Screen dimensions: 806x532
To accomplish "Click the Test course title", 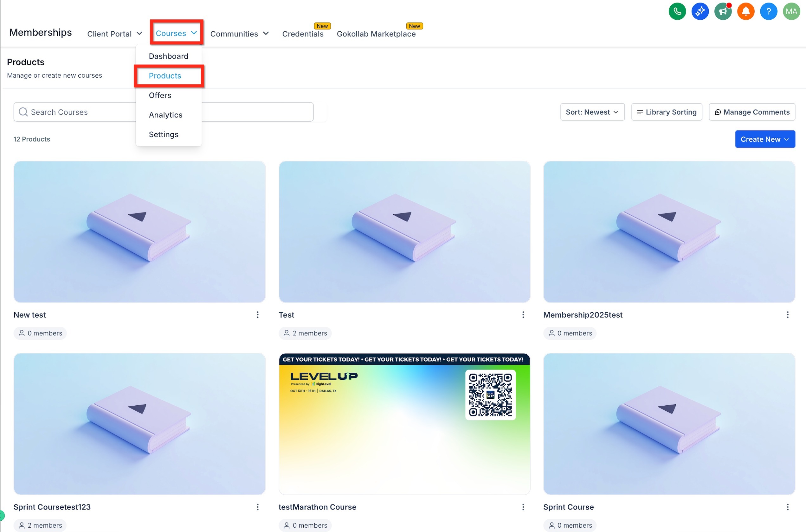I will click(286, 315).
